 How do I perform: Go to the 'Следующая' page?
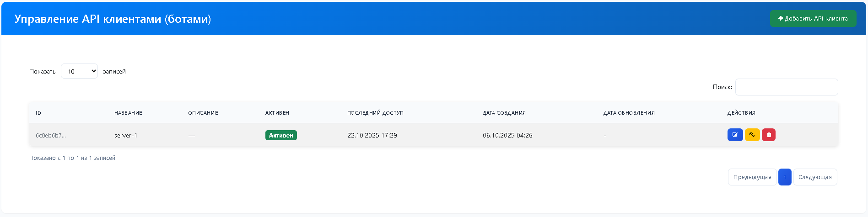[x=815, y=177]
